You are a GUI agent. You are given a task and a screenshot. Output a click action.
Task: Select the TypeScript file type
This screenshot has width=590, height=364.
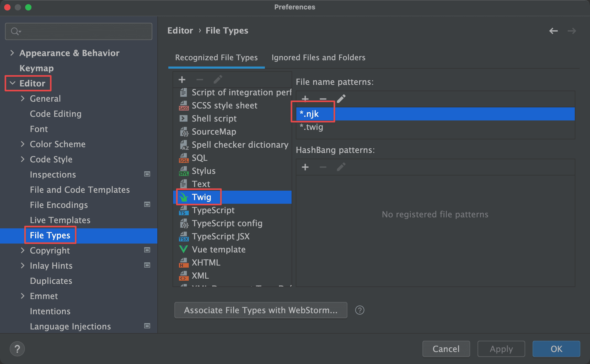pos(213,210)
